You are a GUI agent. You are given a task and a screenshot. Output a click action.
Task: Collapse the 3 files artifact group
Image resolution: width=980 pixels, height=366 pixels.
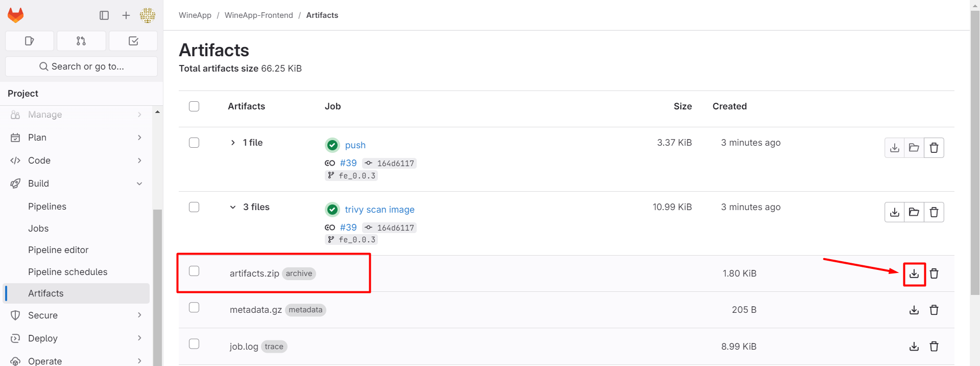233,207
